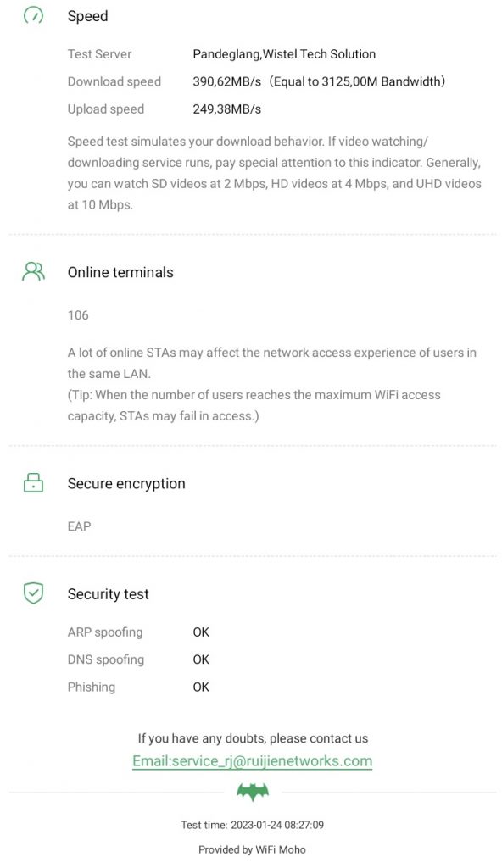Screen dimensions: 502x868
Task: Select the Security test heading
Action: [108, 594]
